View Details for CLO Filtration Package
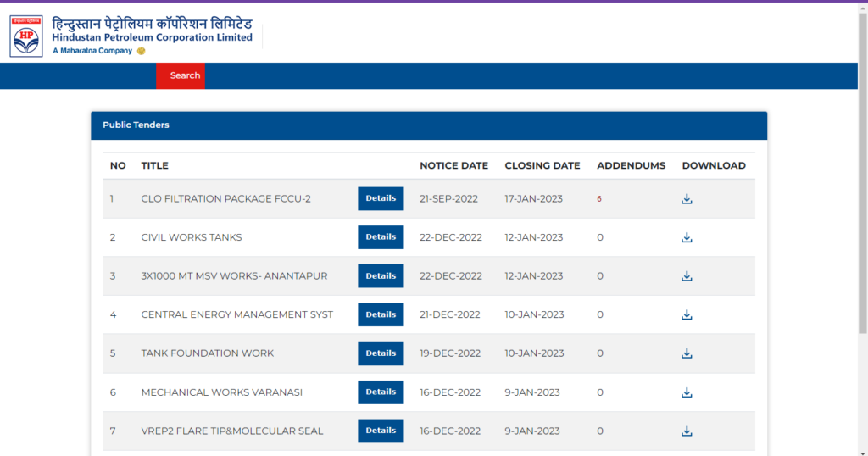This screenshot has height=456, width=868. pyautogui.click(x=381, y=198)
